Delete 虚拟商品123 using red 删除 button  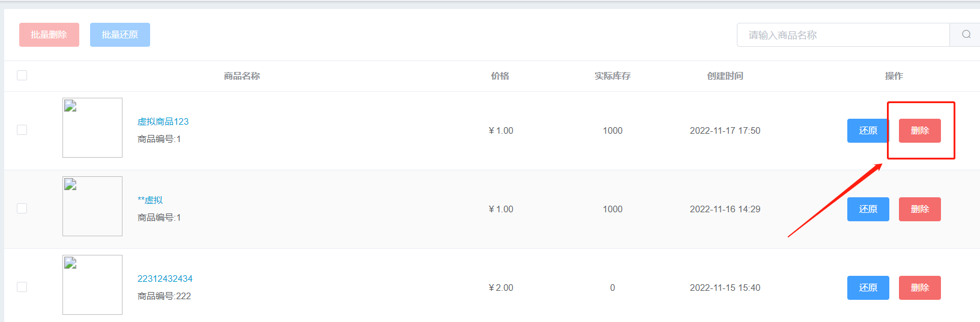920,131
